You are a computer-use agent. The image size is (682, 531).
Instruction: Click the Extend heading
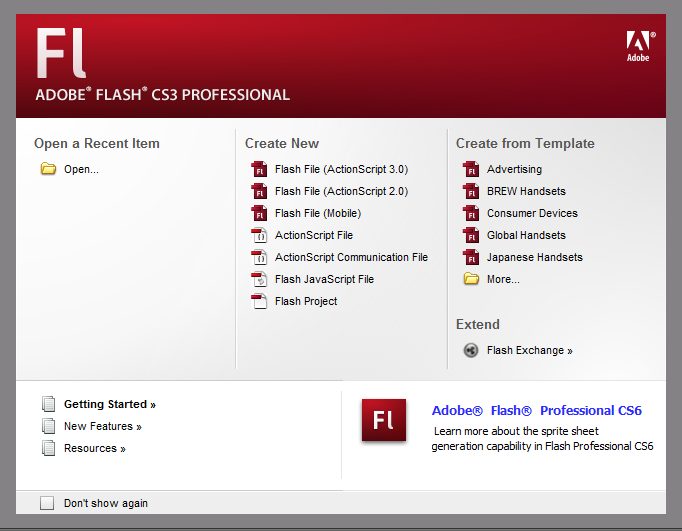pyautogui.click(x=478, y=324)
